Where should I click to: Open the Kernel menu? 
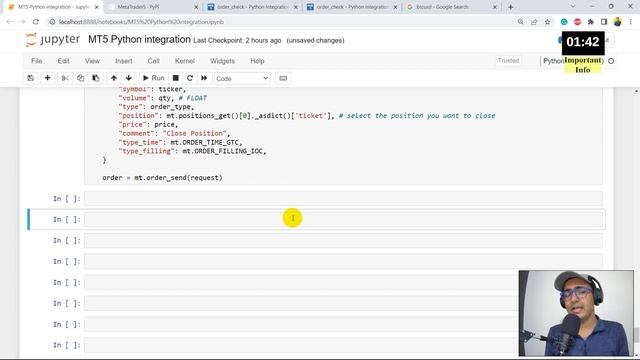click(x=184, y=61)
